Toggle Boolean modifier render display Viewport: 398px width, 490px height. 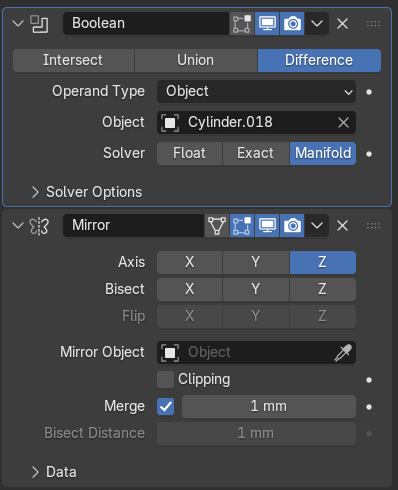click(292, 24)
